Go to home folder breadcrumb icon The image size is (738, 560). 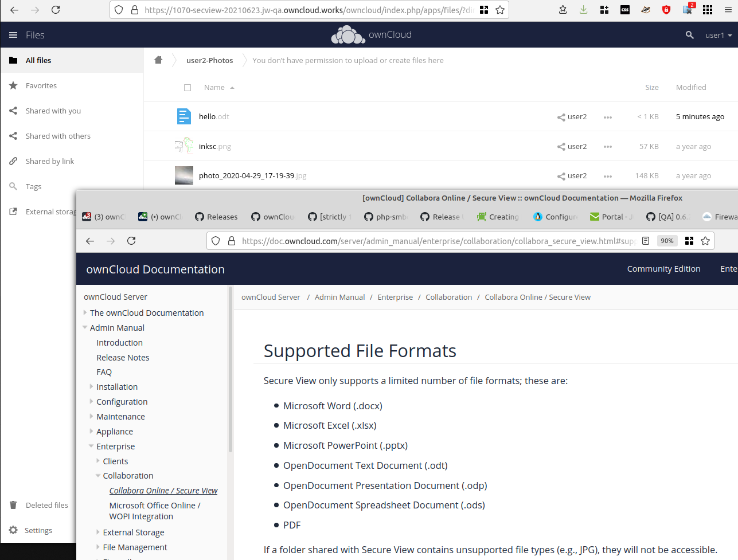point(158,60)
